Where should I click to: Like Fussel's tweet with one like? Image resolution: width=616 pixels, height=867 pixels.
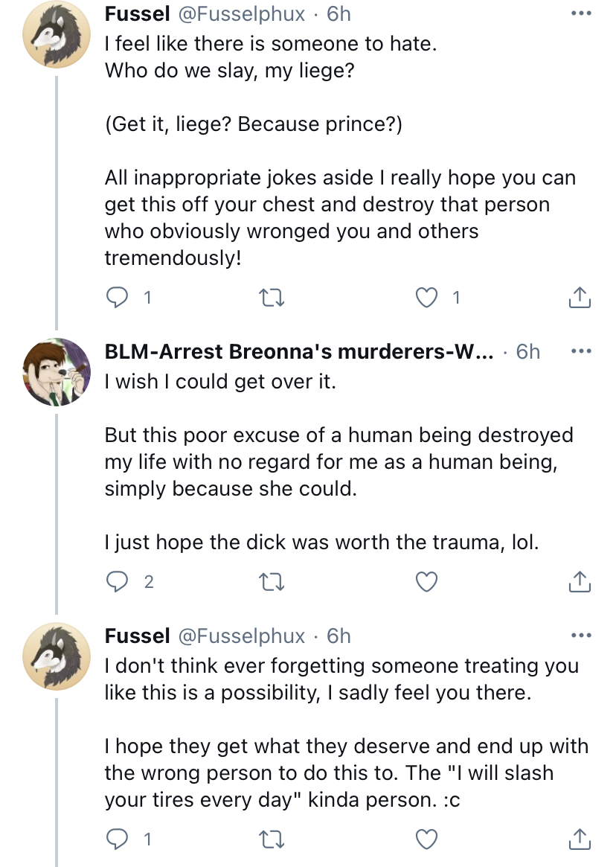[x=426, y=298]
